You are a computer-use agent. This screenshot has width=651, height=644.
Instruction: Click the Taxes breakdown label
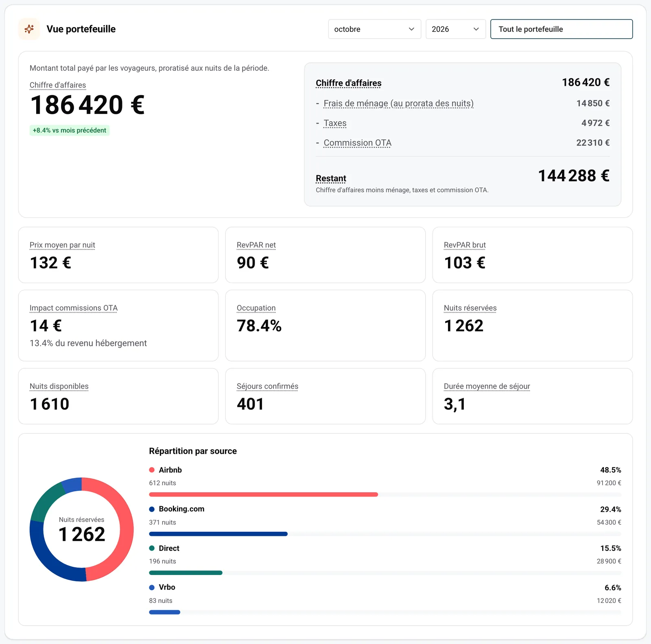point(335,123)
